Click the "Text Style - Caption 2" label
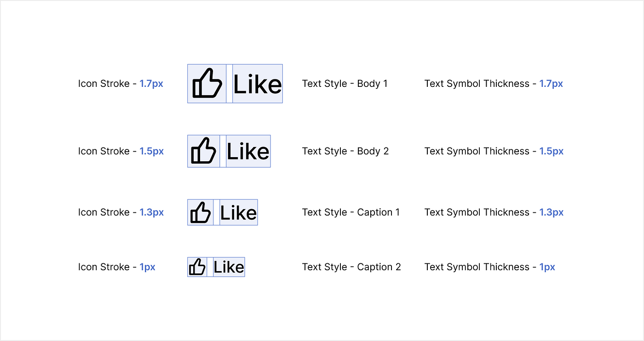The width and height of the screenshot is (644, 341). tap(351, 267)
